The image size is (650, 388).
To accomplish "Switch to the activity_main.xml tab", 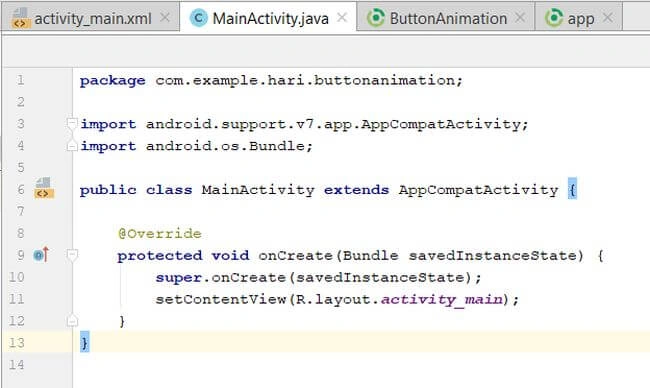I will point(90,17).
